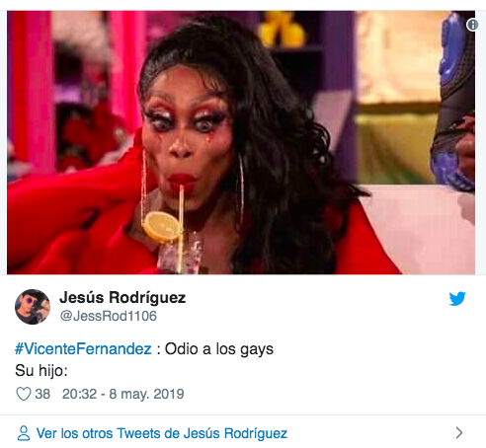Open the #VicenteFernandez hashtag
The image size is (486, 448).
click(83, 348)
